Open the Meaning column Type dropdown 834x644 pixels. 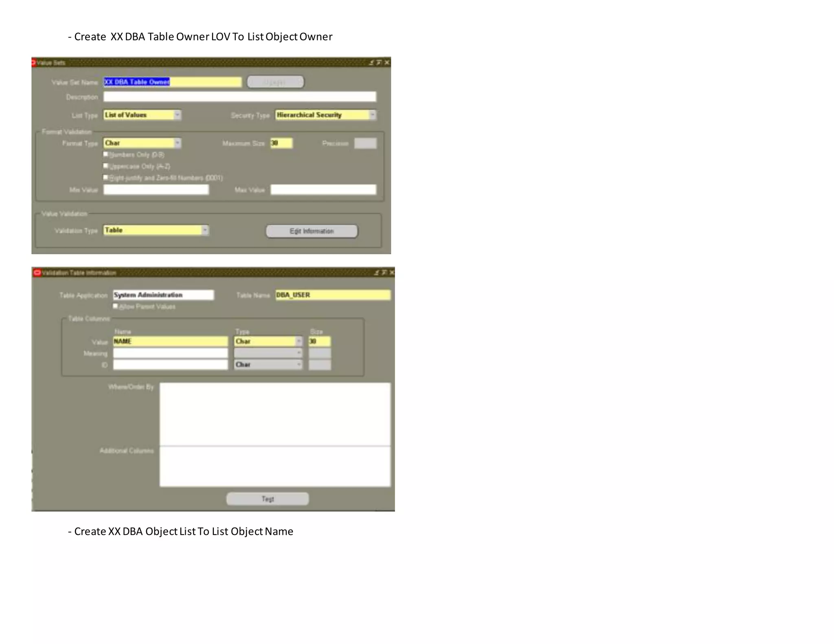tap(298, 353)
